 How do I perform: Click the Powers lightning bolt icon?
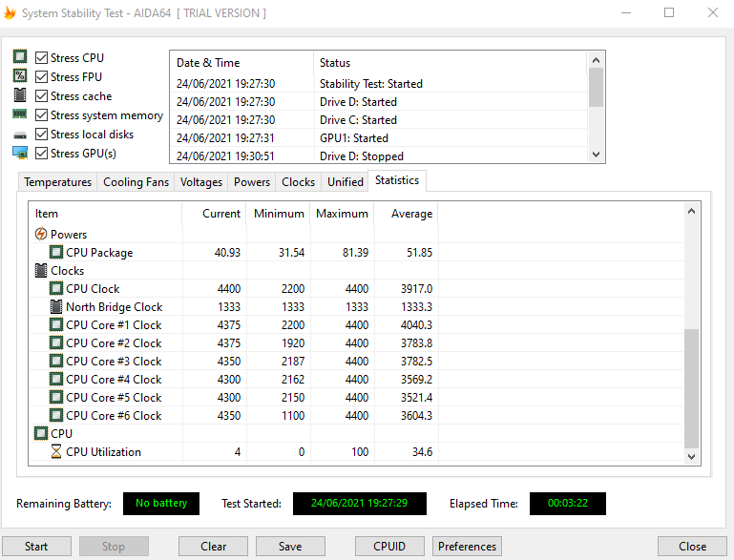[41, 234]
